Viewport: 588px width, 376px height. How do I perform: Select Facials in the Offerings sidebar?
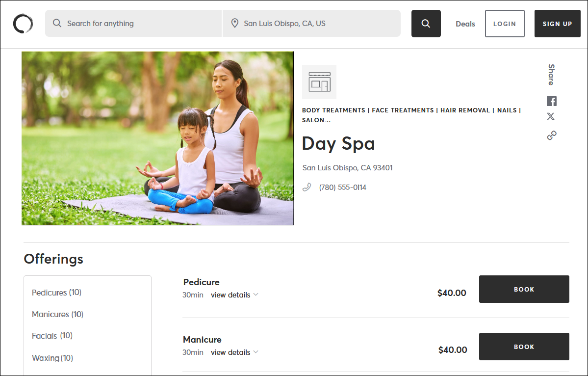(51, 336)
